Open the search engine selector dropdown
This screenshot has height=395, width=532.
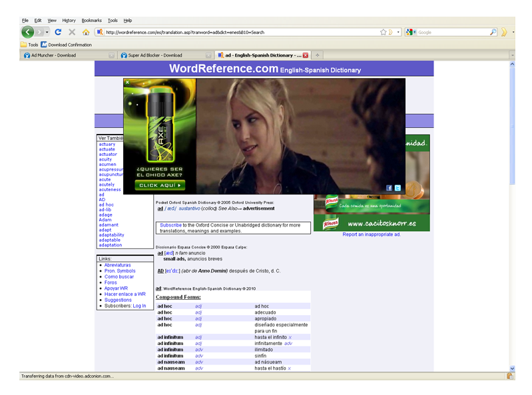411,32
